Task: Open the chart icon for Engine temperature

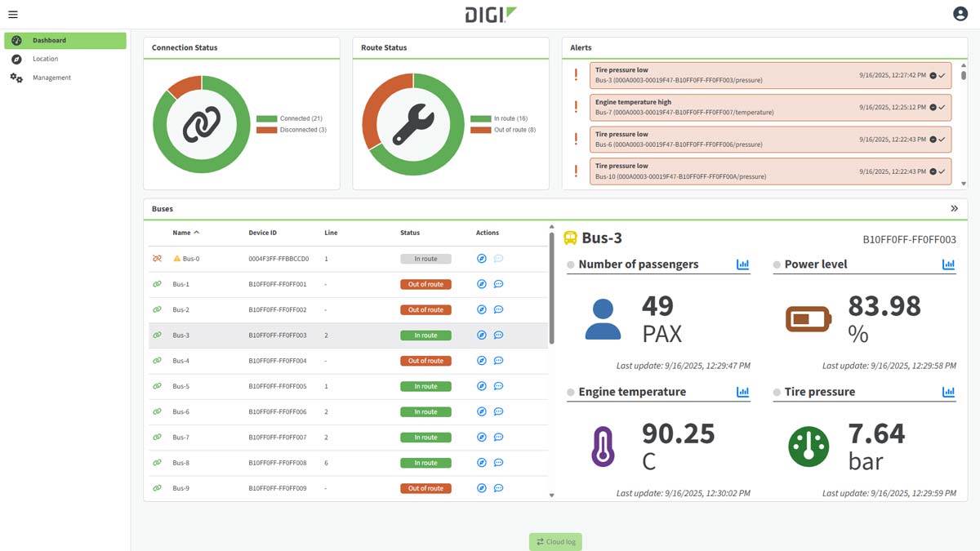Action: click(742, 392)
